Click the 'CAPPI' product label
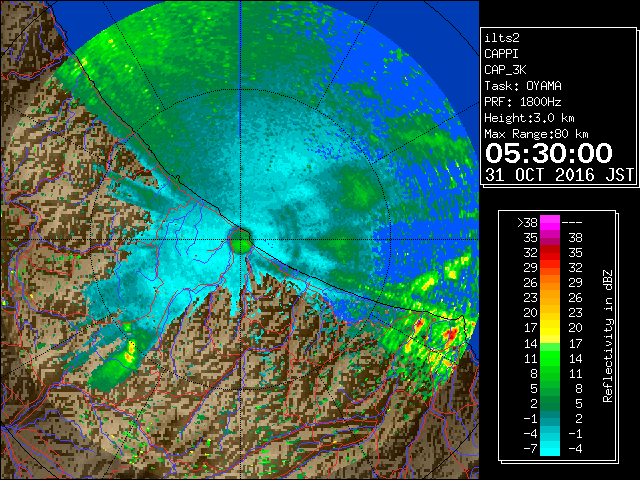Image resolution: width=640 pixels, height=480 pixels. 501,54
